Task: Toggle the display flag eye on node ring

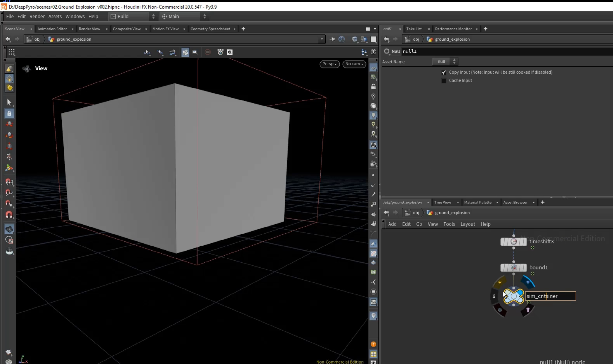Action: (x=528, y=282)
